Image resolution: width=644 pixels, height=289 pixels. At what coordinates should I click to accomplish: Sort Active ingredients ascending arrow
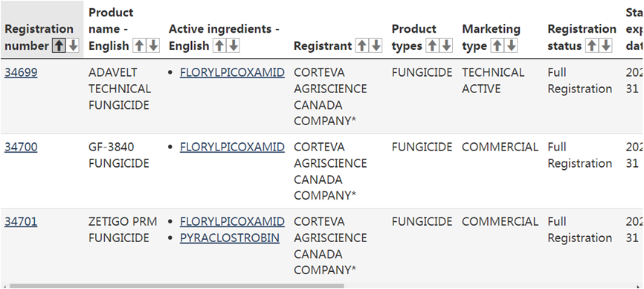[219, 45]
